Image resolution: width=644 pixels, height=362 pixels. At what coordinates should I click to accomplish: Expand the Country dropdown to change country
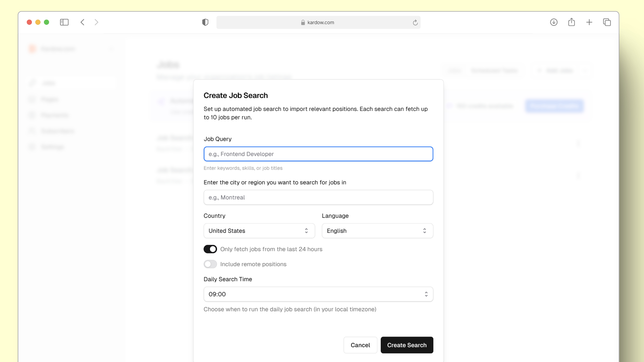click(259, 231)
